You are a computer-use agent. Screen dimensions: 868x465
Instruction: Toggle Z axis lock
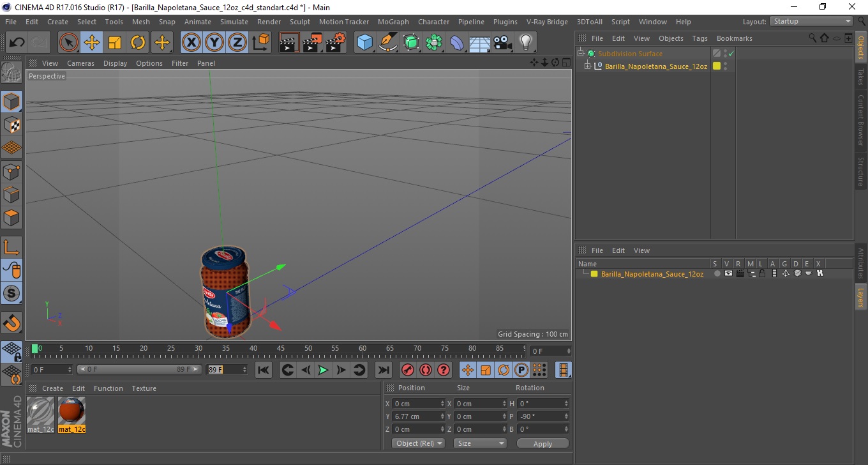[x=237, y=43]
